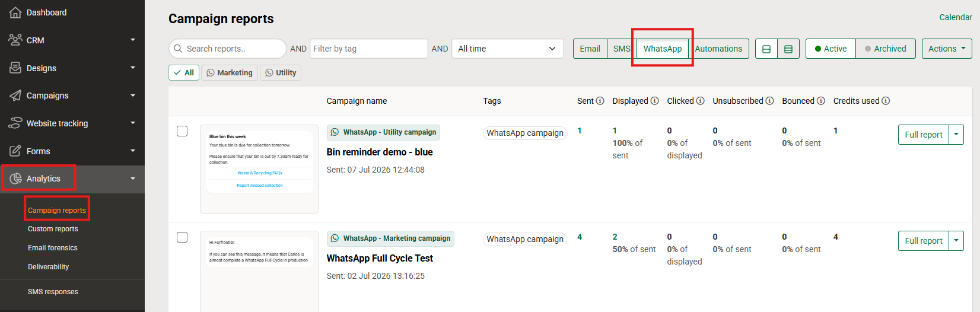Switch to the Email reports tab
This screenshot has height=312, width=980.
point(590,49)
